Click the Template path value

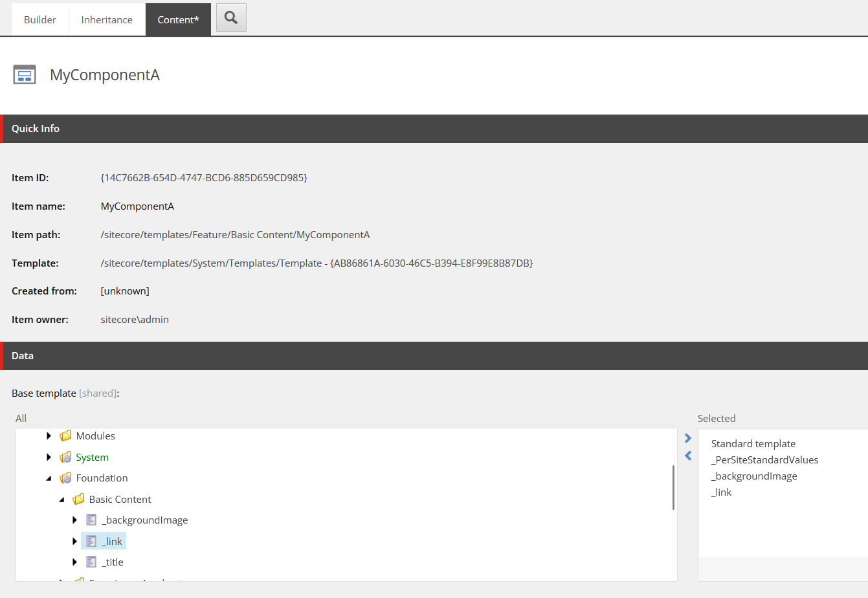[x=317, y=263]
